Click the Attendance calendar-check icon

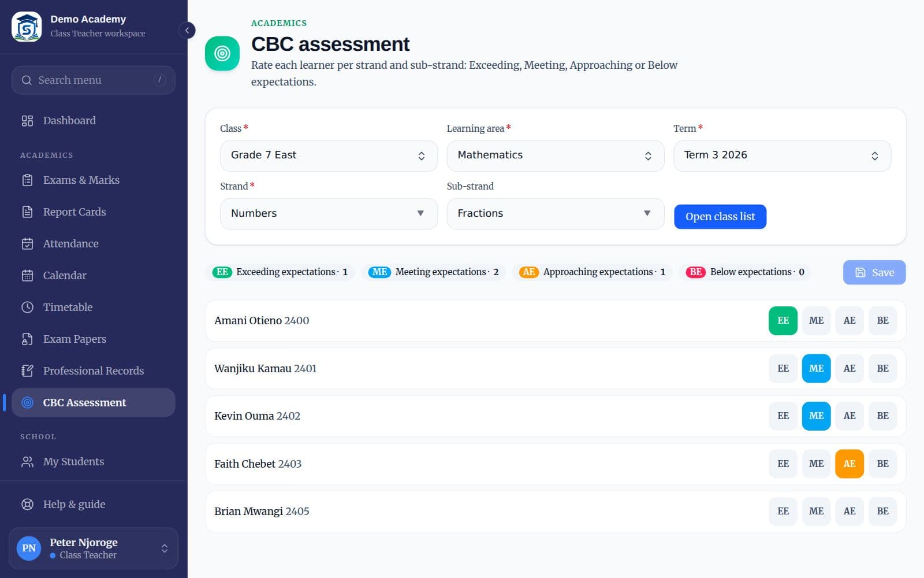click(27, 244)
